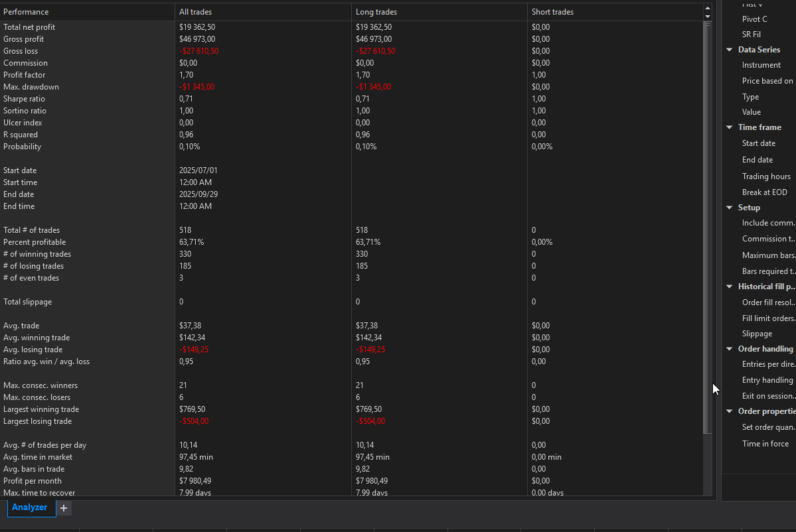Select the Start date property
This screenshot has height=532, width=796.
[x=758, y=143]
